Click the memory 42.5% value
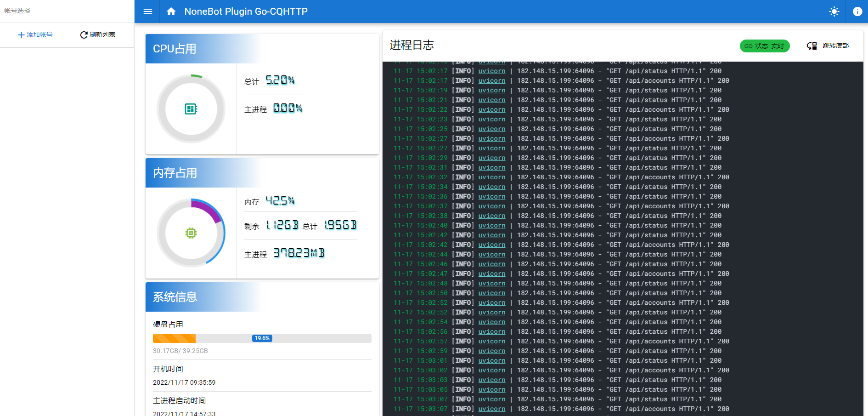Screen dimensions: 868x416 coord(280,201)
